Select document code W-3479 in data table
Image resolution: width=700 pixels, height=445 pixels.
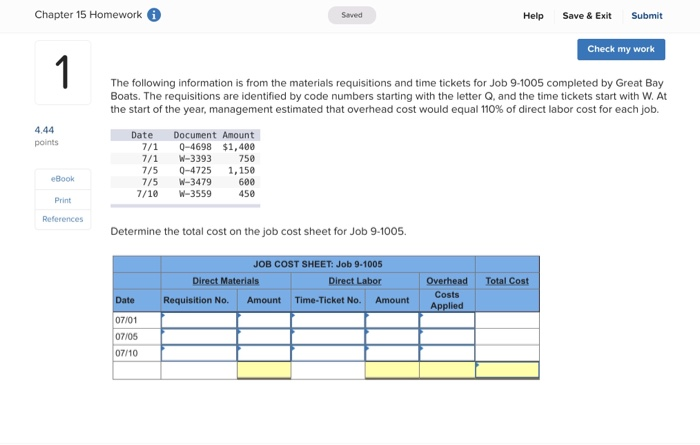tap(195, 182)
